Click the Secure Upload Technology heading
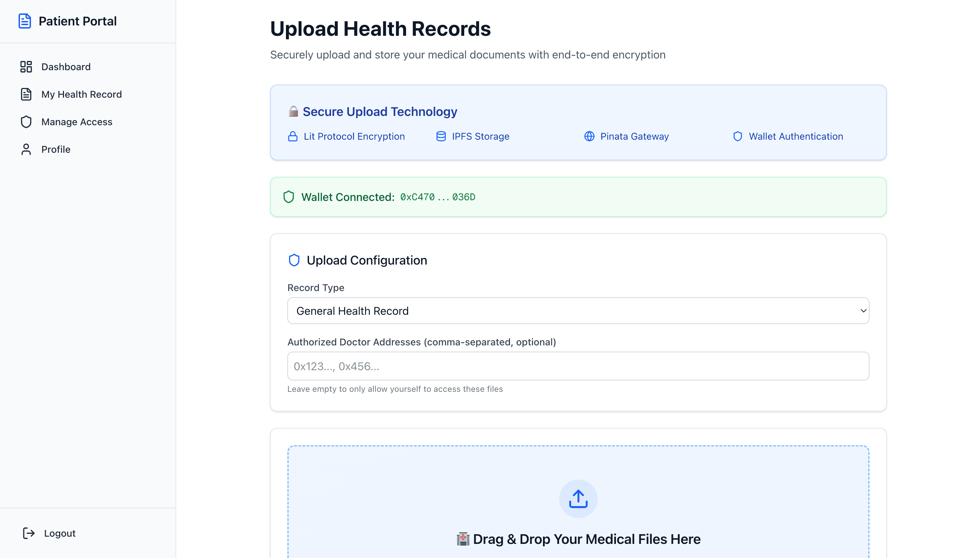Image resolution: width=980 pixels, height=558 pixels. (380, 111)
